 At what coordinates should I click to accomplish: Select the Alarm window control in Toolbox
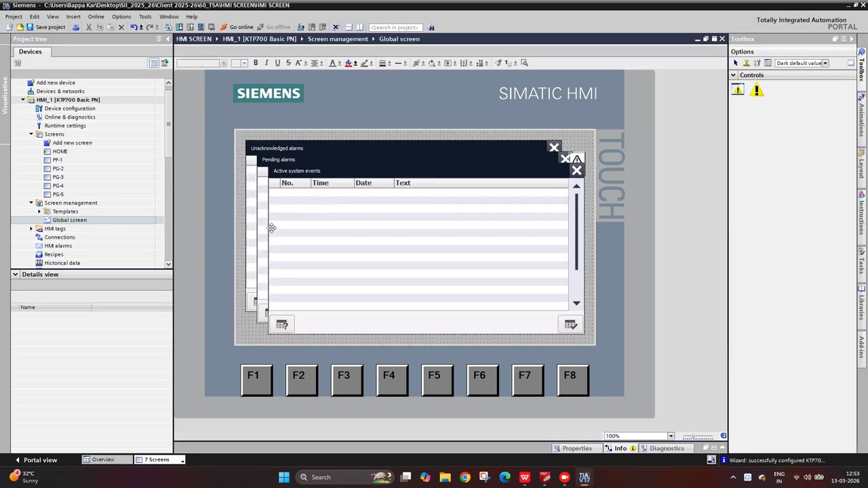tap(738, 90)
